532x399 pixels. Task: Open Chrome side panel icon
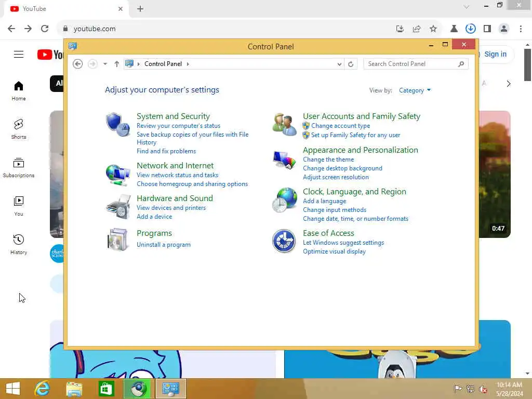487,29
